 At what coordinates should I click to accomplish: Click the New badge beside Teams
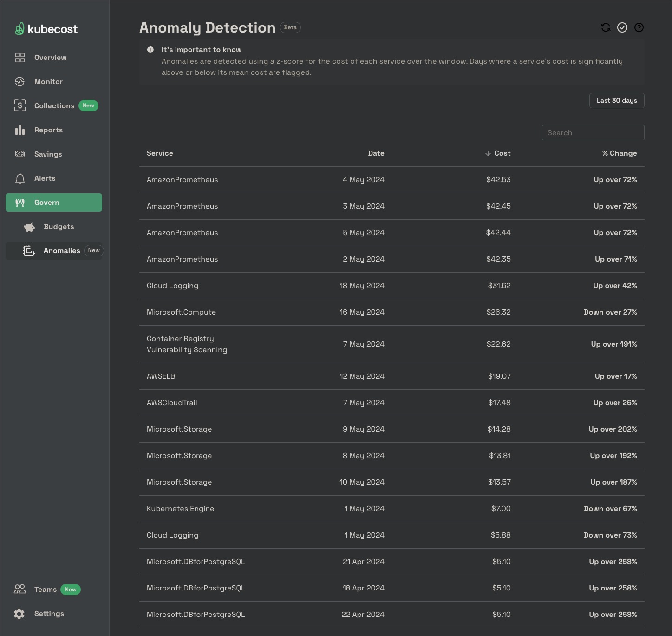[71, 590]
